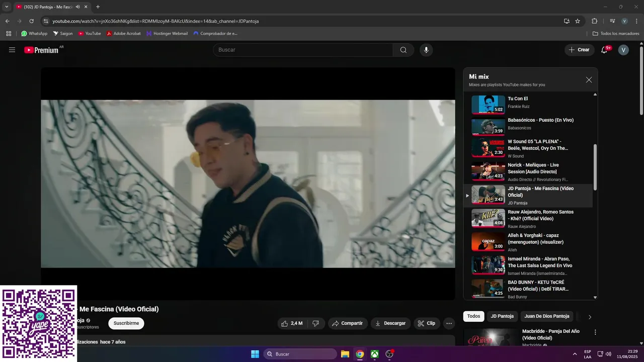
Task: Play Babasónicos - Puesto (En Vivo)
Action: pyautogui.click(x=528, y=126)
